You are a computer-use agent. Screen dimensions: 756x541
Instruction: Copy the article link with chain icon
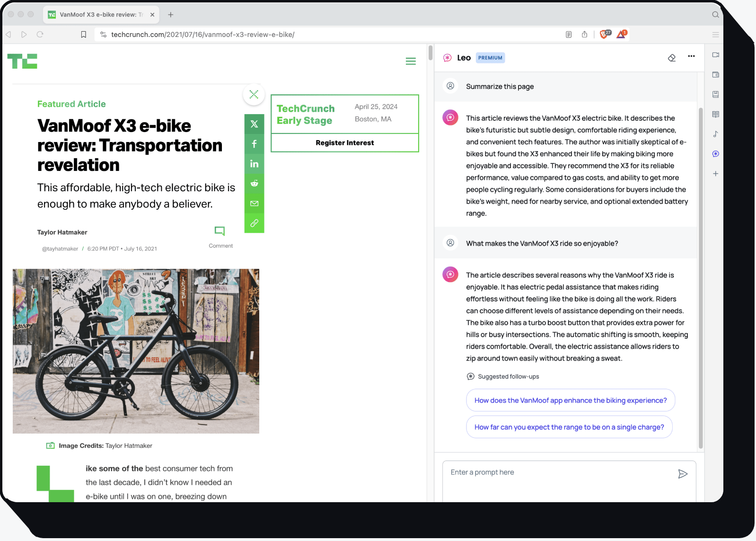(x=254, y=223)
